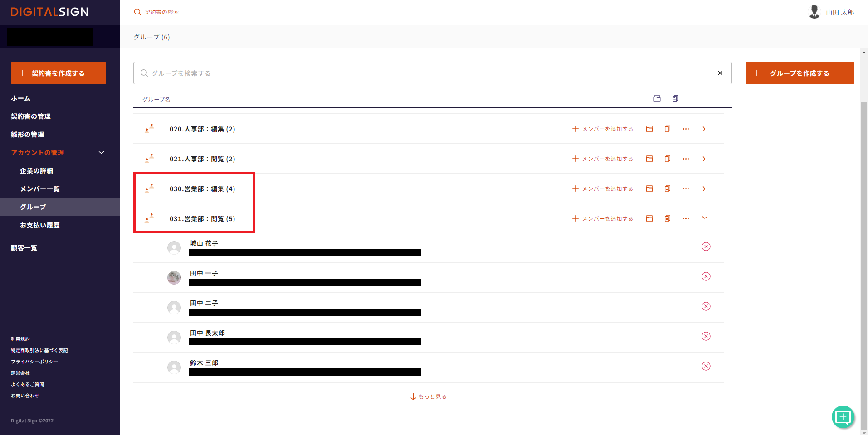
Task: Remove 城山 花子 using the red X icon
Action: (706, 246)
